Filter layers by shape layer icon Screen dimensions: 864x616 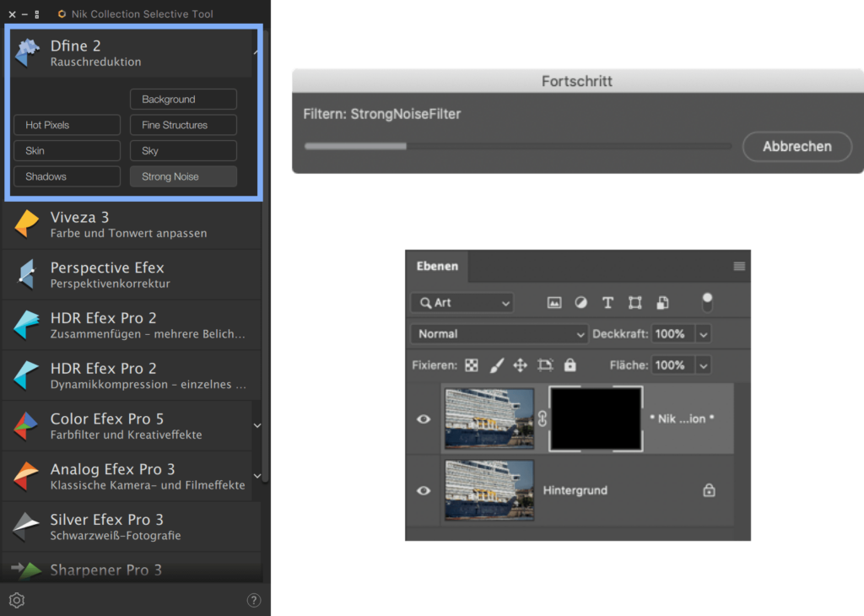click(x=634, y=302)
